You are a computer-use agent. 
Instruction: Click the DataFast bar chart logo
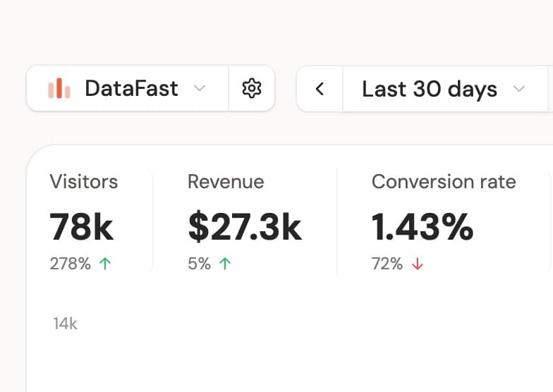59,88
